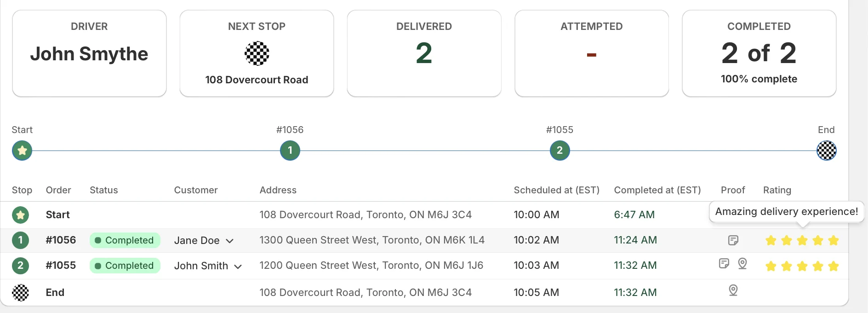Expand the John Smith customer dropdown

click(x=238, y=266)
